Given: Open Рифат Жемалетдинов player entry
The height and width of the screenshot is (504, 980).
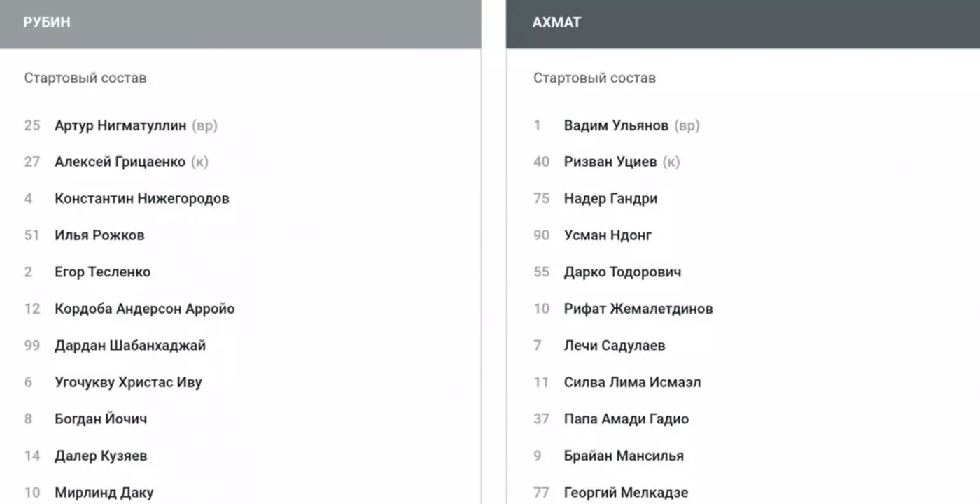Looking at the screenshot, I should tap(638, 309).
